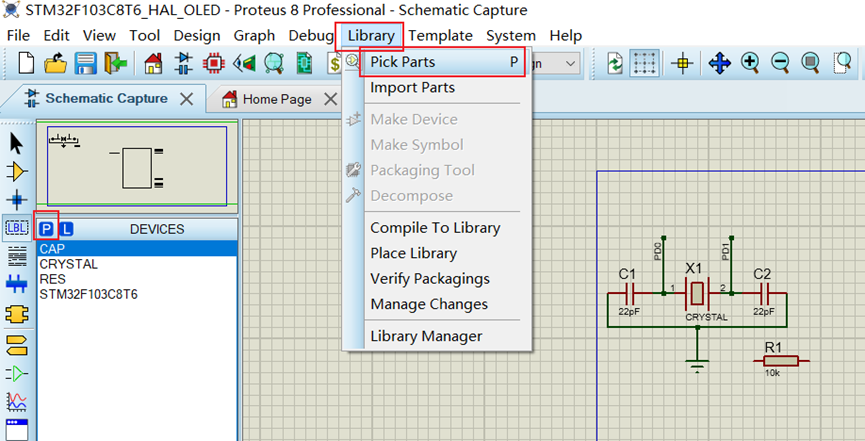Open the Debug menu
Image resolution: width=865 pixels, height=441 pixels.
coord(311,36)
